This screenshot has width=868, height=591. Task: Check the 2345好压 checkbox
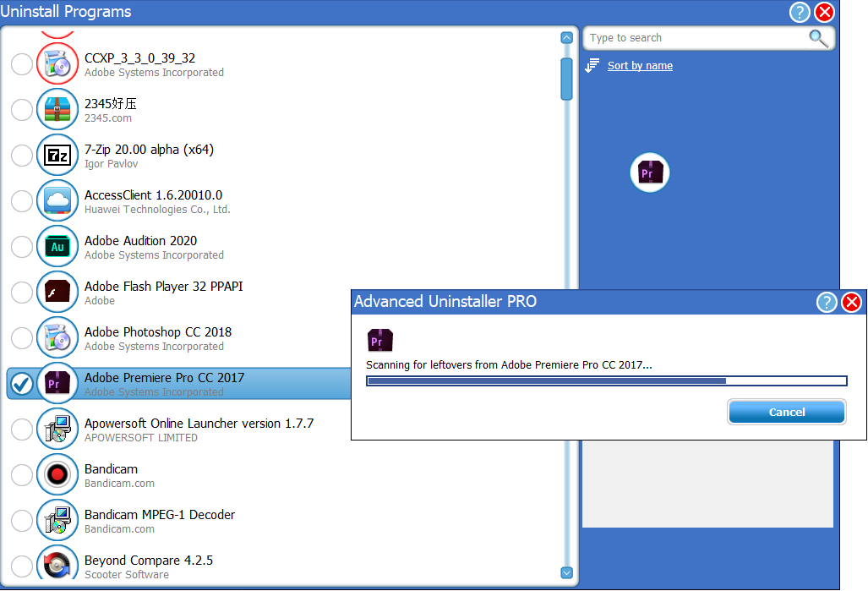coord(22,110)
